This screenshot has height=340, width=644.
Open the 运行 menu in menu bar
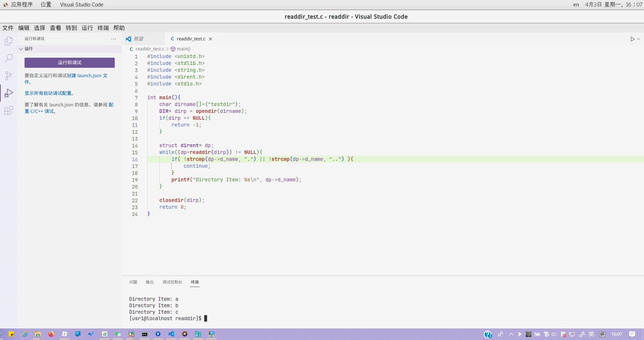[87, 28]
